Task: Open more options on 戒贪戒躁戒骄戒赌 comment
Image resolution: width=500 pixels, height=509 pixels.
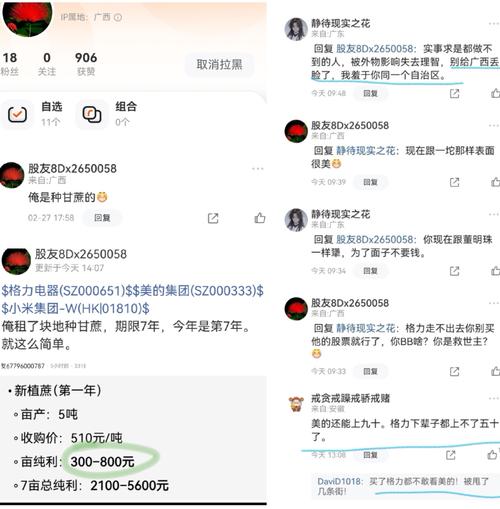Action: click(x=494, y=399)
